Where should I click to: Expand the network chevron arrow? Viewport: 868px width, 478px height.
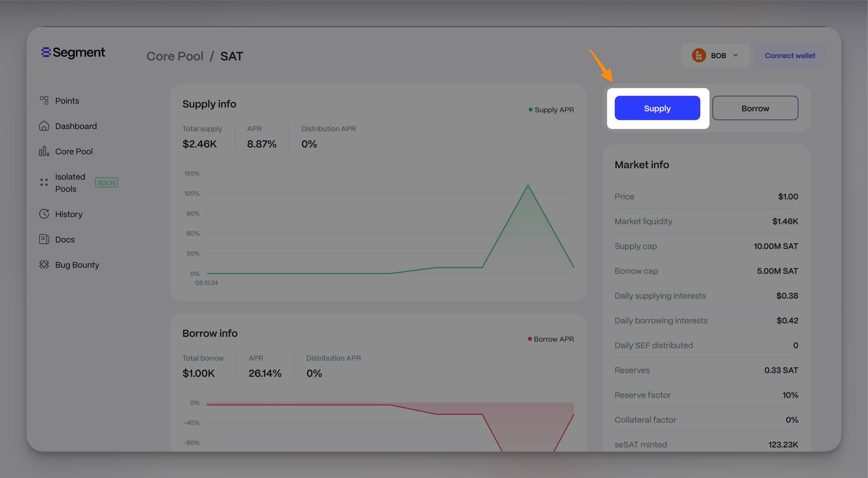point(736,56)
